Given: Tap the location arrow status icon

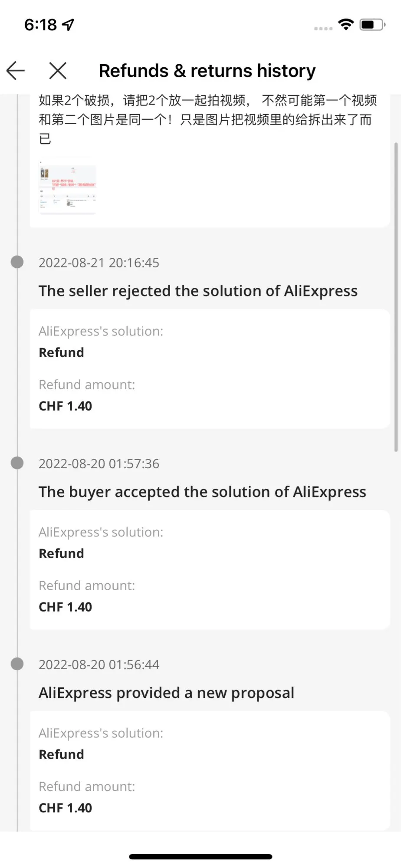Looking at the screenshot, I should (69, 25).
